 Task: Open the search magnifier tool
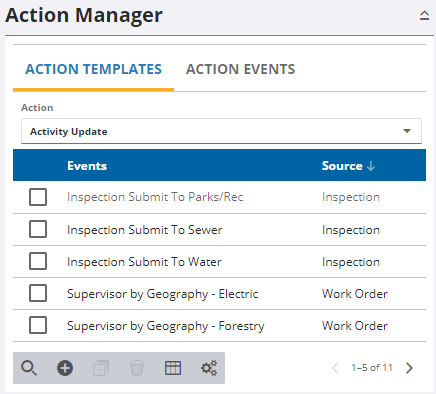click(x=29, y=368)
